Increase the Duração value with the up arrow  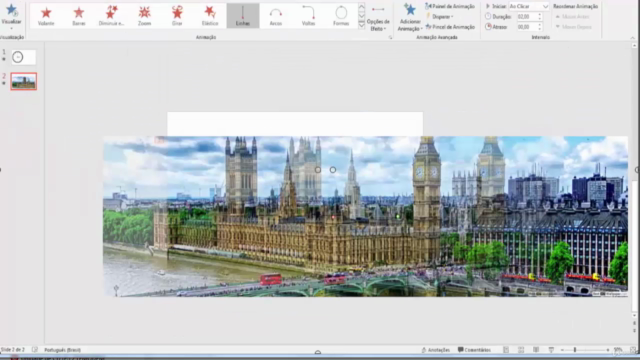(x=540, y=15)
